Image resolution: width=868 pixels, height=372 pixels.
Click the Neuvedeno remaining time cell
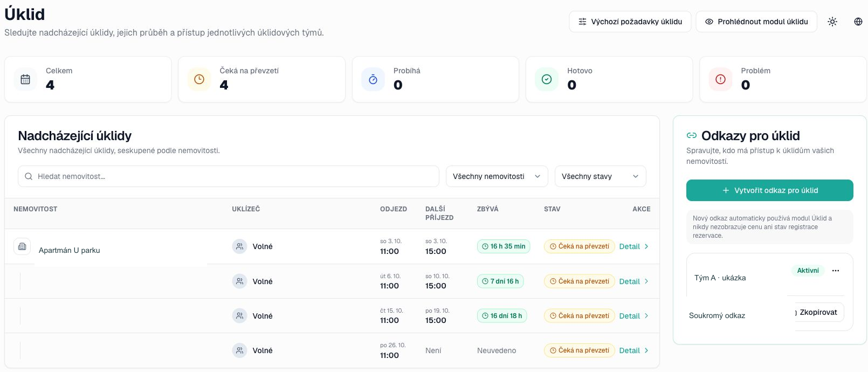pyautogui.click(x=497, y=350)
